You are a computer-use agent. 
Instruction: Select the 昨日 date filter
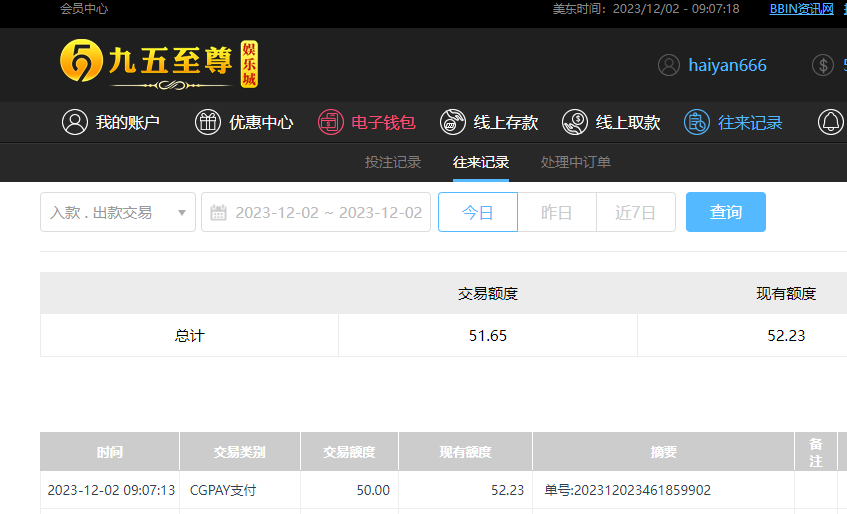click(557, 212)
